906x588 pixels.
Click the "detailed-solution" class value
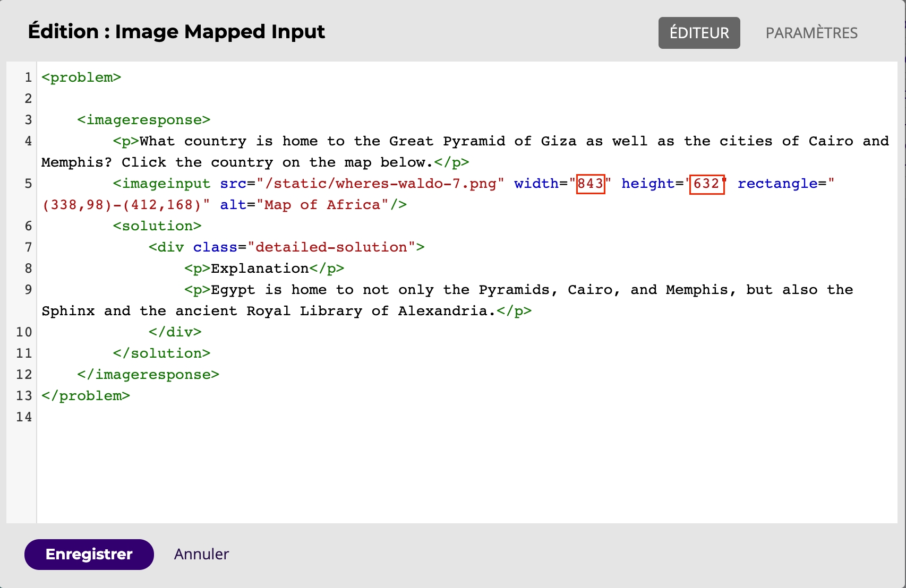tap(331, 247)
